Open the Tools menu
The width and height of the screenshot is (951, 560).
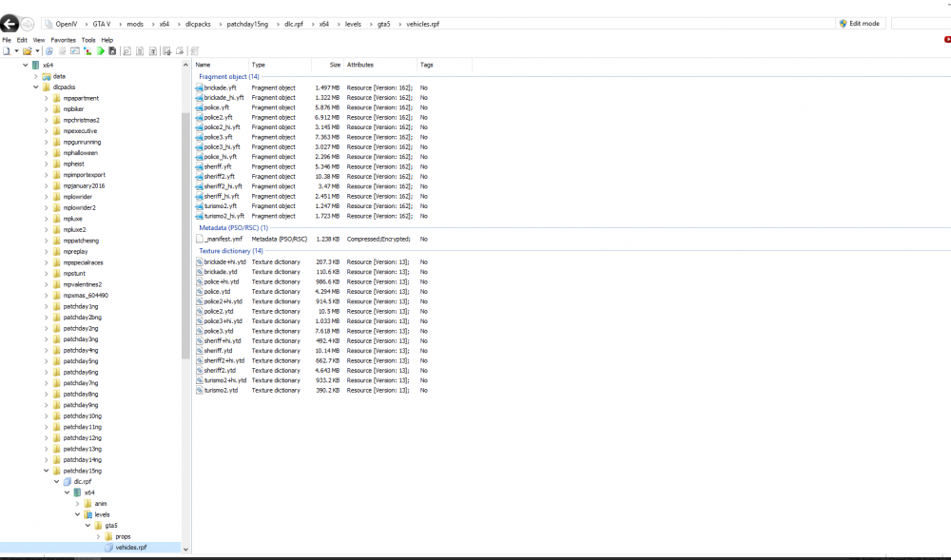(x=88, y=40)
